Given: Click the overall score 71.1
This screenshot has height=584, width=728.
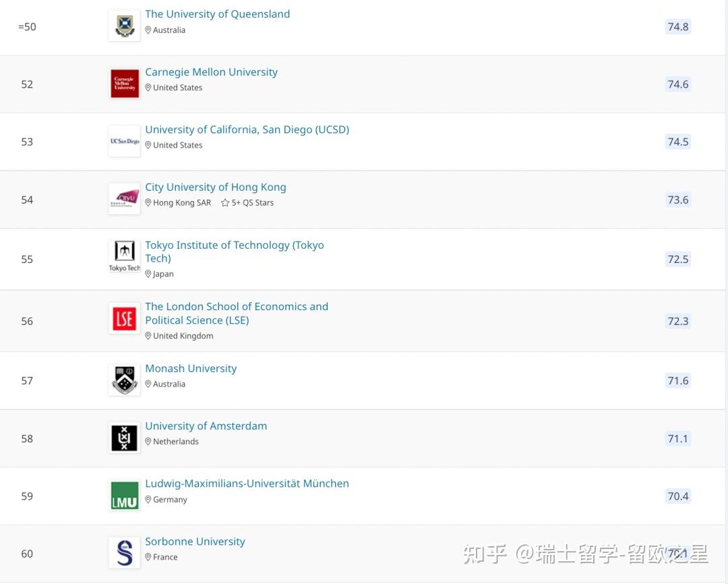Looking at the screenshot, I should (x=678, y=439).
